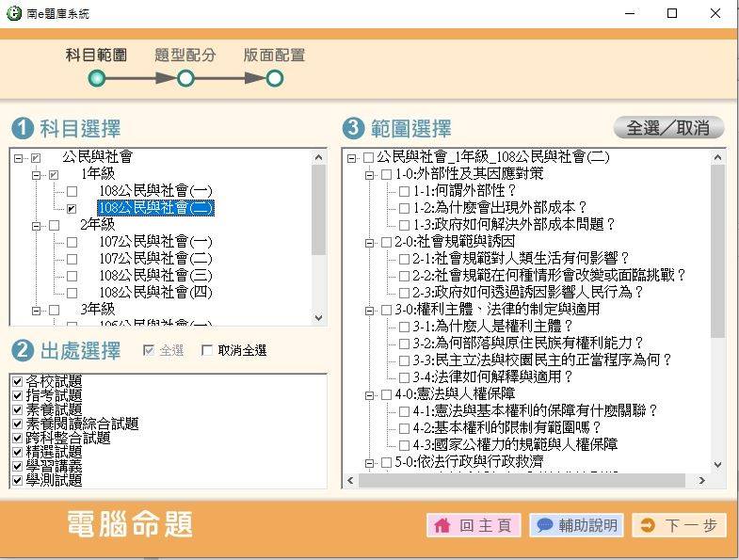This screenshot has height=560, width=739.
Task: Click the speech bubble icon on 輔助說明
Action: (x=544, y=525)
